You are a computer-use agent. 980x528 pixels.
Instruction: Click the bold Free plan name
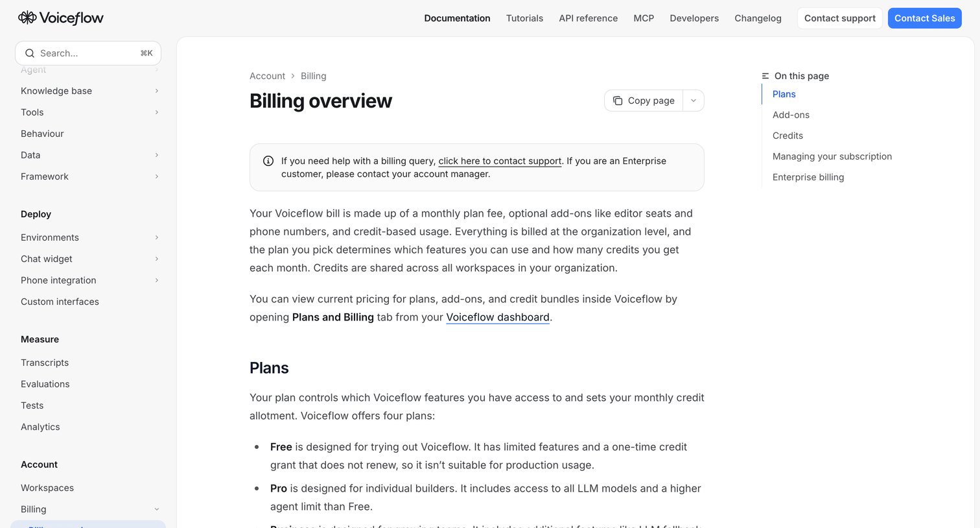coord(281,447)
